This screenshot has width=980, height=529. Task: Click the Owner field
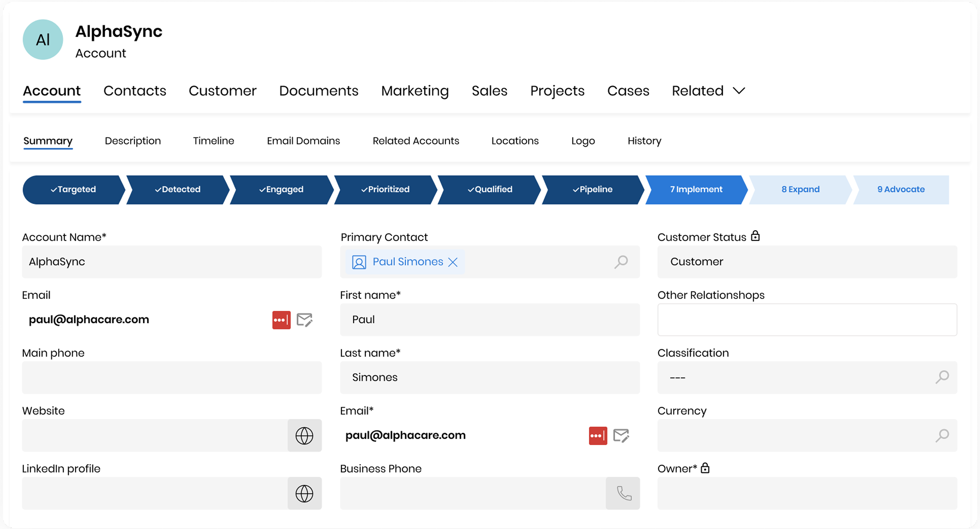[807, 494]
